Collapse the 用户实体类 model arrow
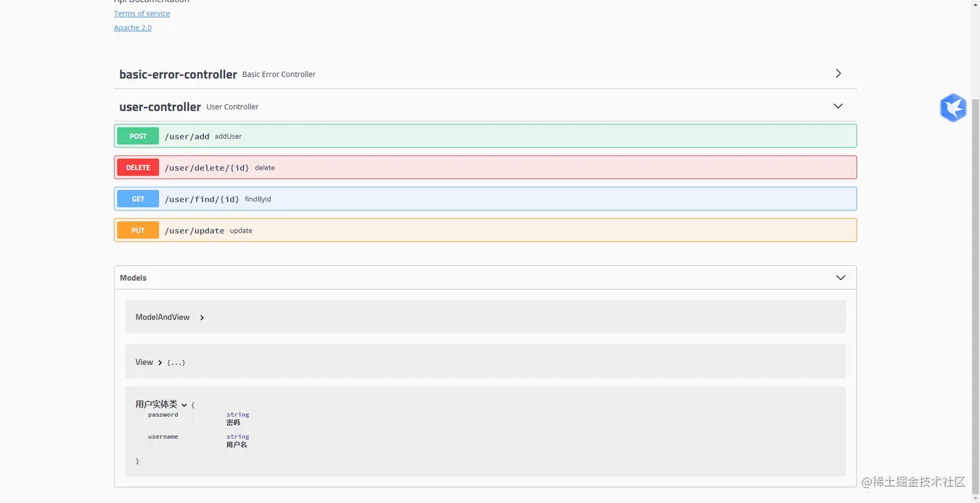 click(x=184, y=404)
